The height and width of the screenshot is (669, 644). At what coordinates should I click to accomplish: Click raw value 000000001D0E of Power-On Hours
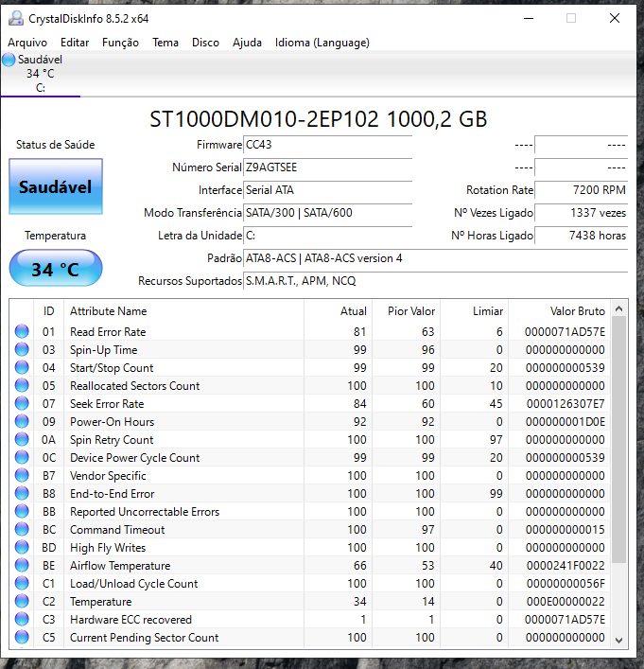point(565,422)
